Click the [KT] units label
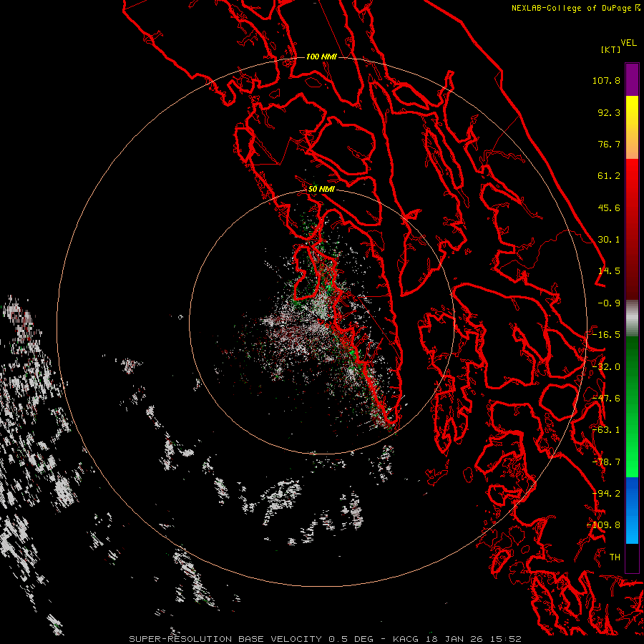 coord(610,49)
